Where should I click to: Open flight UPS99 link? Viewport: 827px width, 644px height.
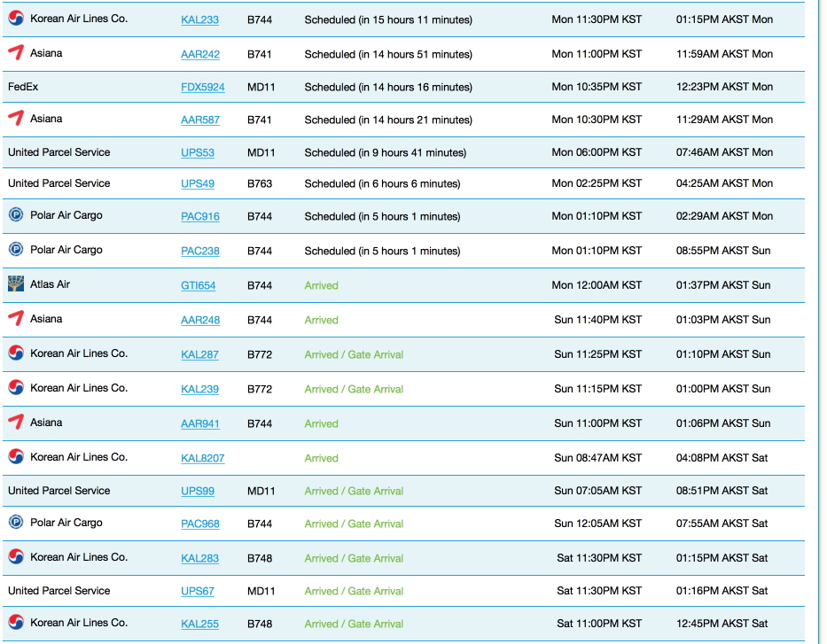pos(198,491)
